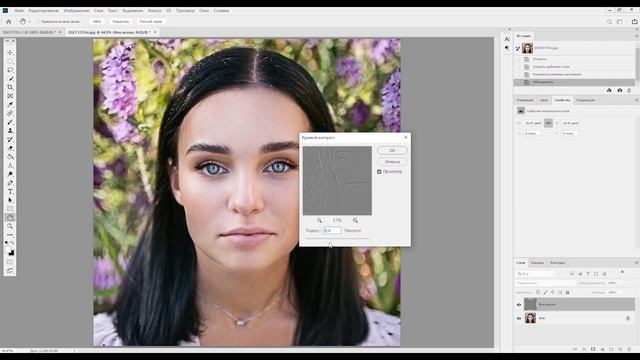
Task: Select the Frame tool
Action: click(x=10, y=96)
